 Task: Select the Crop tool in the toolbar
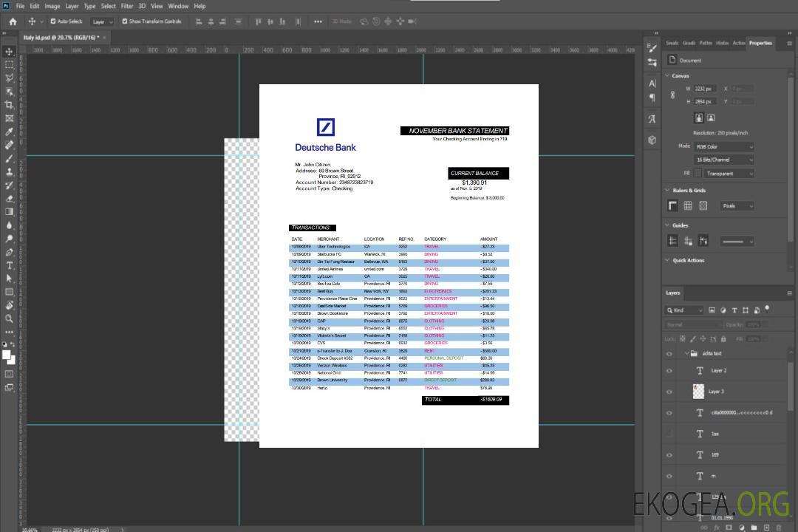tap(10, 105)
